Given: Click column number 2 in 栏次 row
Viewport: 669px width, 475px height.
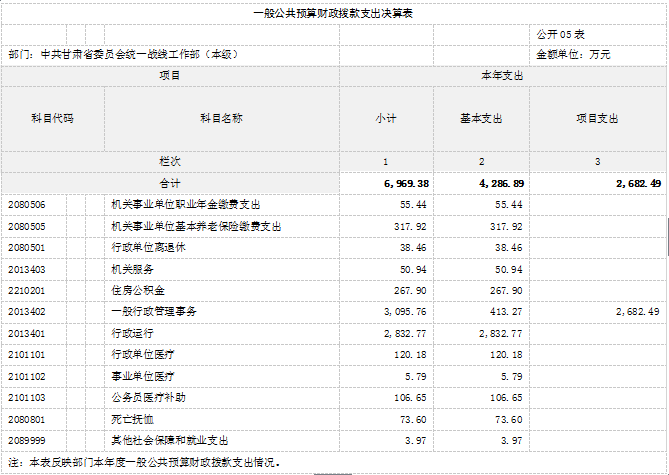Looking at the screenshot, I should (481, 162).
